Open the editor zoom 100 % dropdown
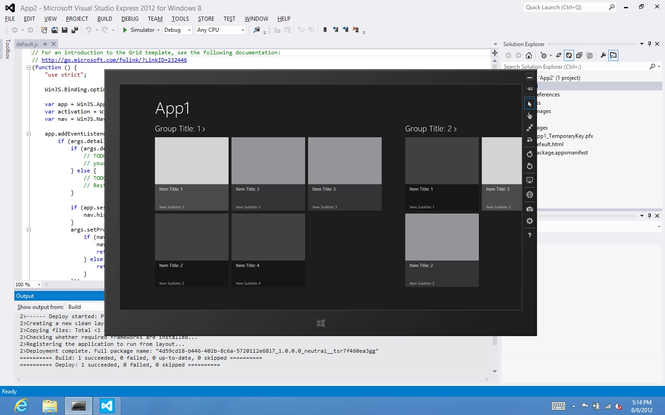 click(28, 284)
